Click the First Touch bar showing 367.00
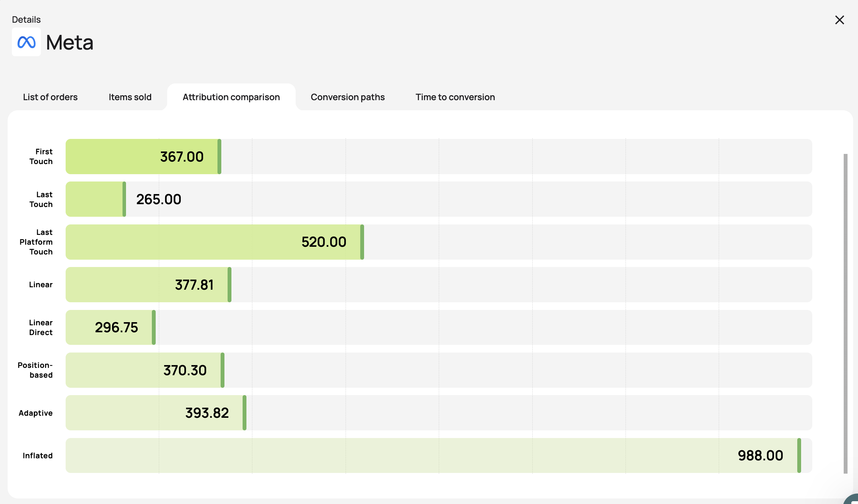The height and width of the screenshot is (504, 858). [143, 156]
